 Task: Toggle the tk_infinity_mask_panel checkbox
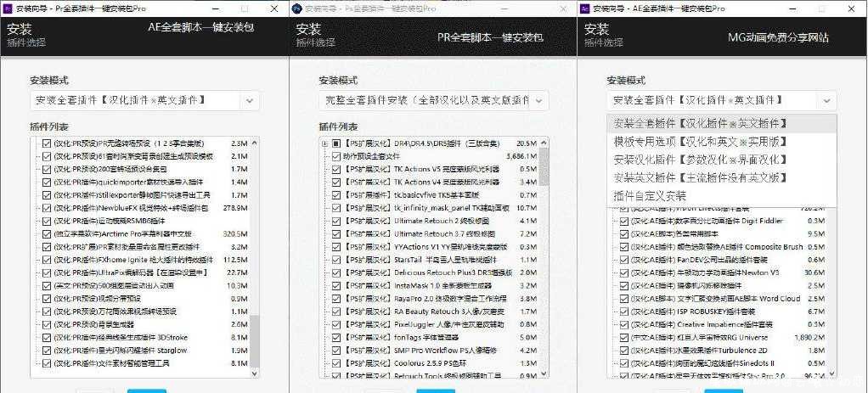[336, 208]
